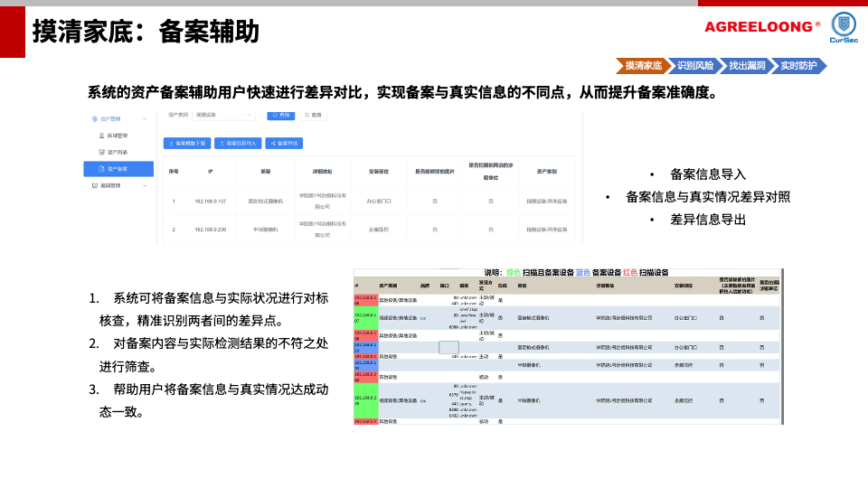The image size is (868, 488).
Task: Click the 办公室门口 cell in row 1
Action: 379,202
